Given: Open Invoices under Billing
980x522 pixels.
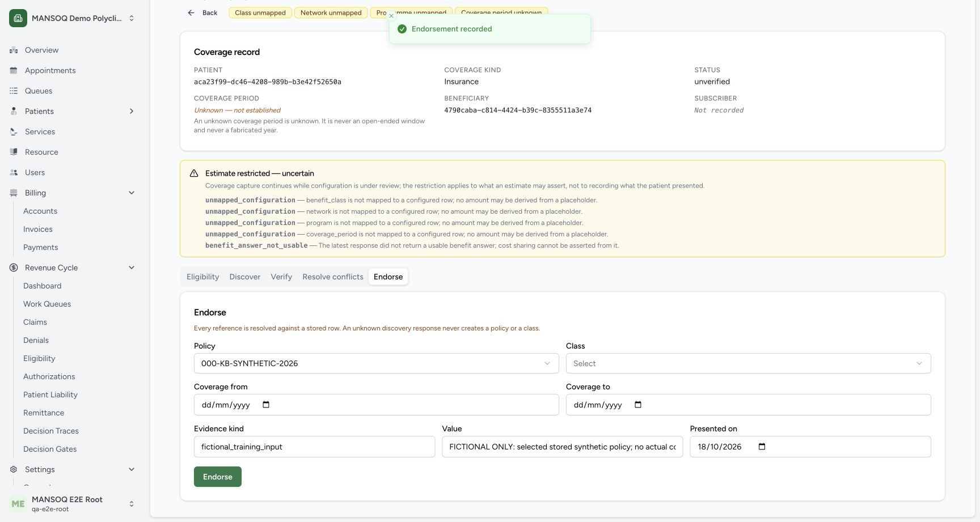Looking at the screenshot, I should pyautogui.click(x=38, y=230).
